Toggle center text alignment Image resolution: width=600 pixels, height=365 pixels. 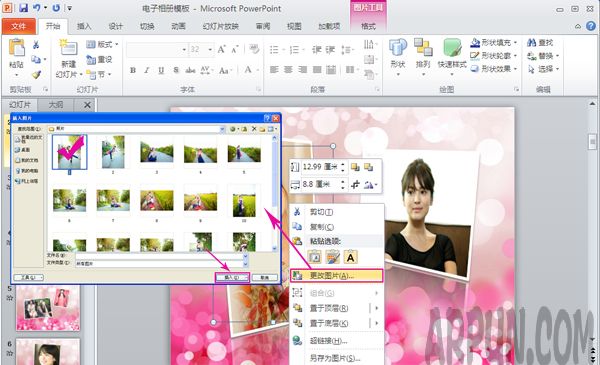288,70
